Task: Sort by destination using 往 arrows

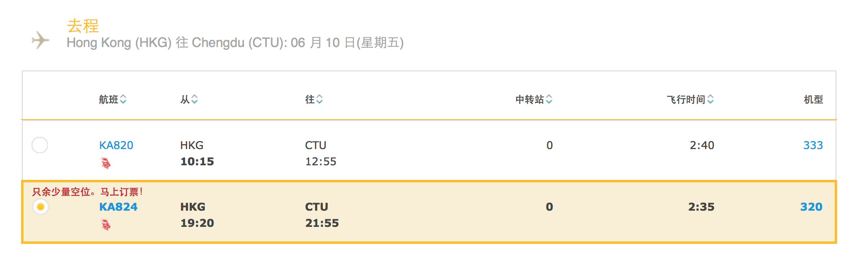Action: tap(320, 99)
